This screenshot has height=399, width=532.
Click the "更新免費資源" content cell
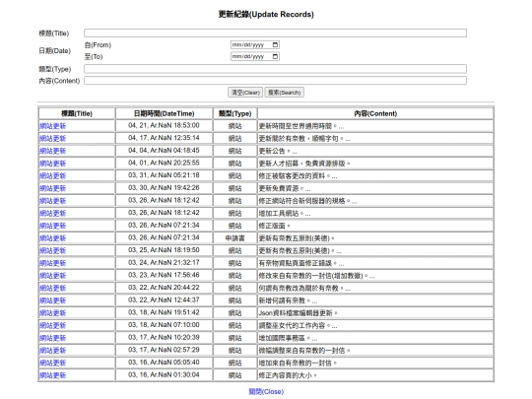(375, 188)
